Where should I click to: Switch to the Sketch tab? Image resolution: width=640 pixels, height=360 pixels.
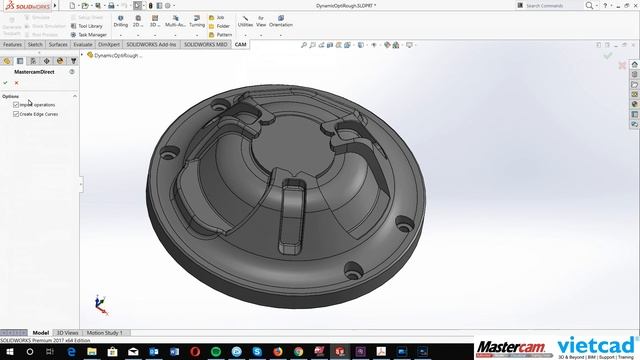[x=35, y=44]
